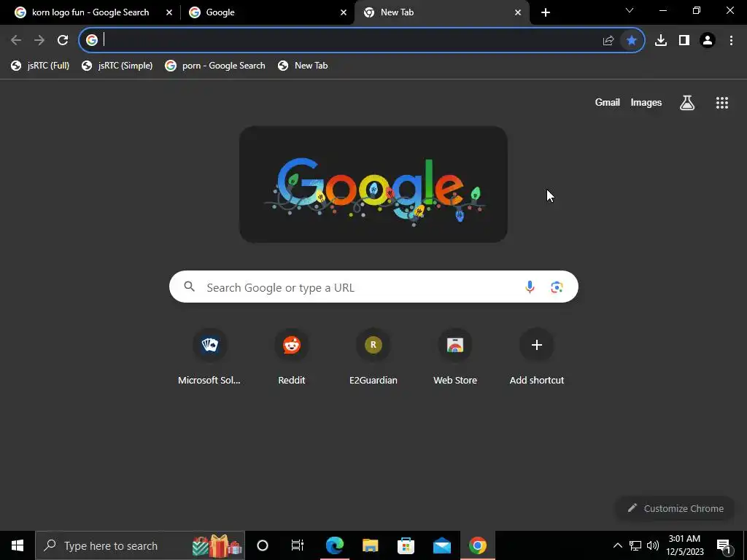The width and height of the screenshot is (747, 560).
Task: Open a new tab with plus button
Action: pos(546,12)
